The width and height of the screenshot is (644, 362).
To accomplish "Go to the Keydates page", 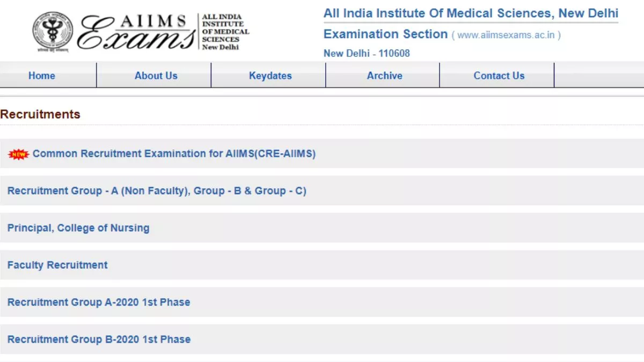I will coord(270,76).
